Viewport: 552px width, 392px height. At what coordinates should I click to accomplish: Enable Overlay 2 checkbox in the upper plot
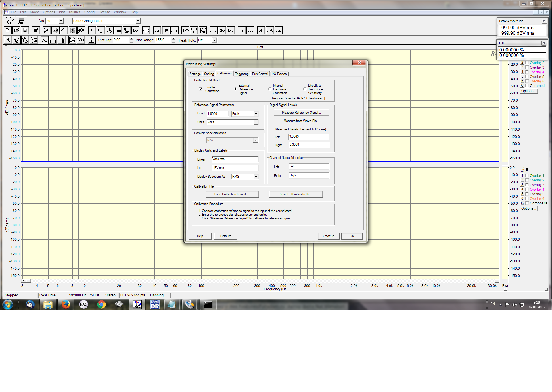tap(527, 63)
